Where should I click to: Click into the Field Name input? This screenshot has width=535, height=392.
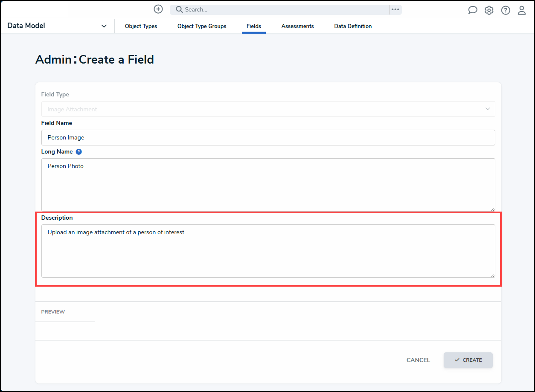point(268,137)
